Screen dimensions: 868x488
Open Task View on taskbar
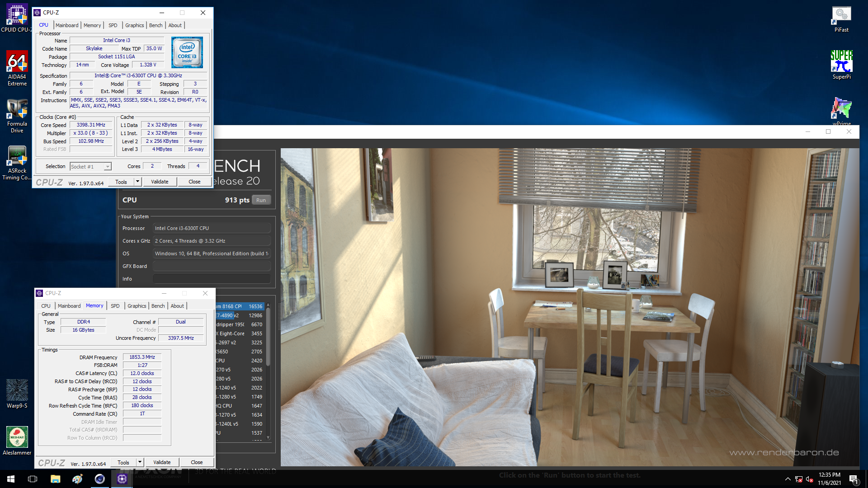pos(33,479)
